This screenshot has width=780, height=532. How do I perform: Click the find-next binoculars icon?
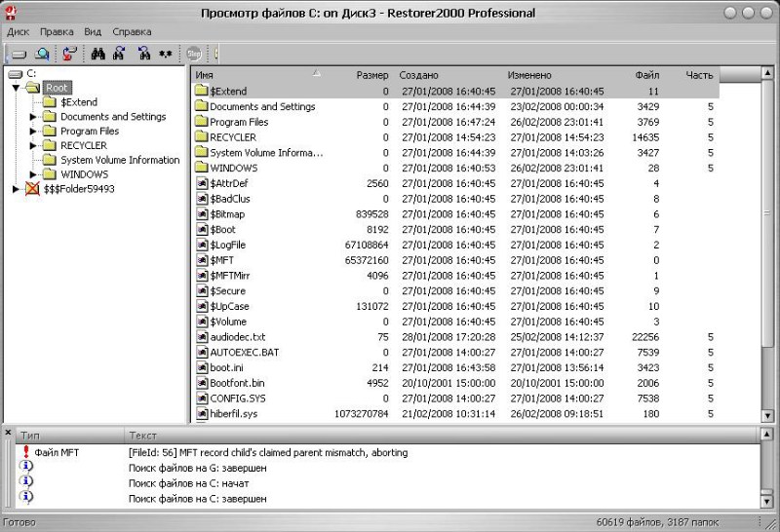[x=119, y=55]
